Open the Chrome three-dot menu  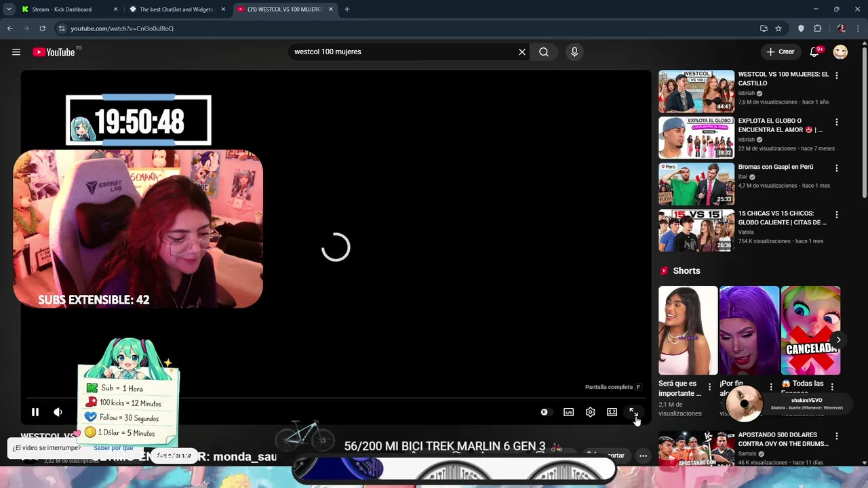click(858, 28)
